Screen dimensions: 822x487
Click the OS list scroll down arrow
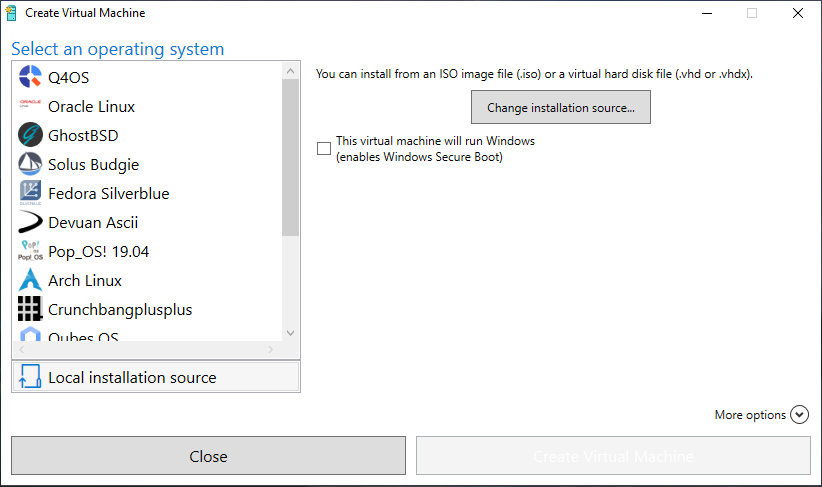coord(290,333)
